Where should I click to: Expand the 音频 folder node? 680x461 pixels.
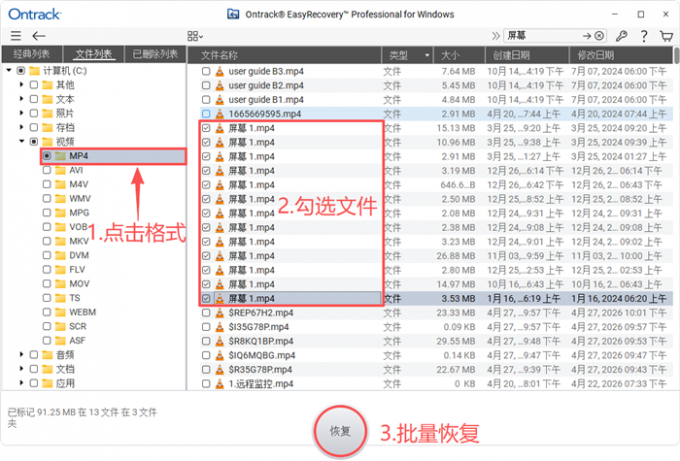tap(21, 355)
